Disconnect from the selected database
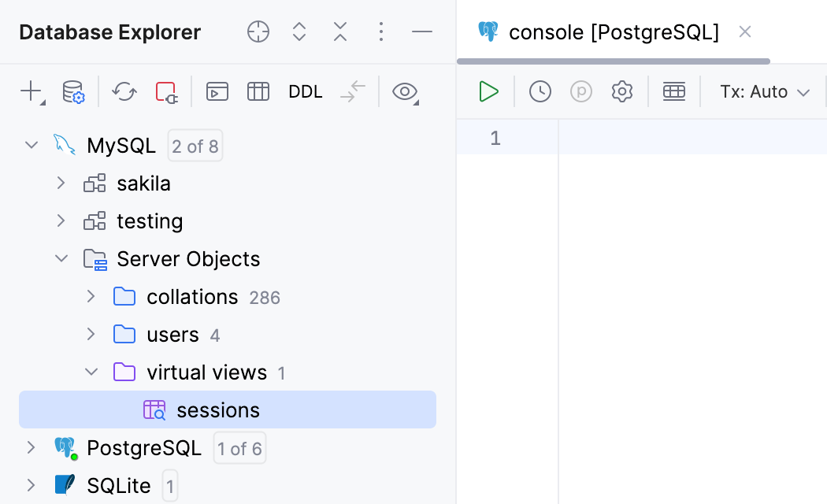The image size is (827, 504). point(165,91)
